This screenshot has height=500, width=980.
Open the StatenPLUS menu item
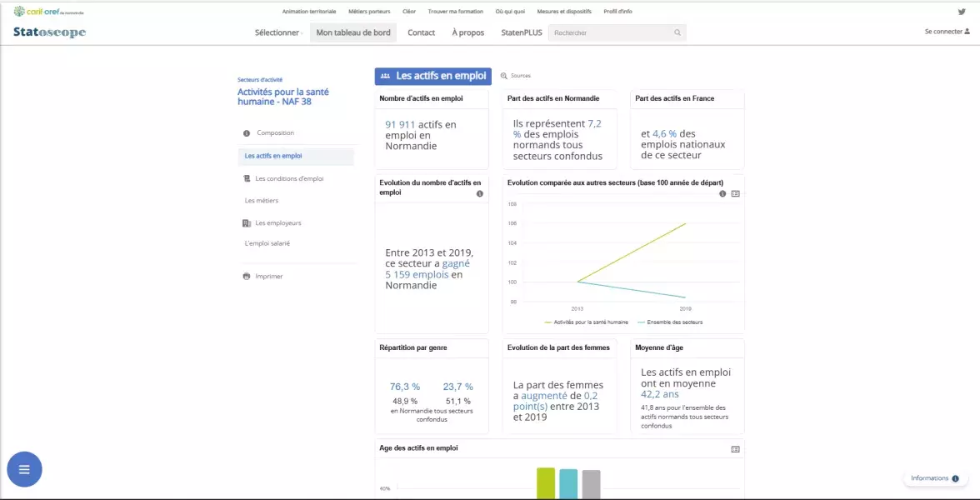click(x=521, y=32)
